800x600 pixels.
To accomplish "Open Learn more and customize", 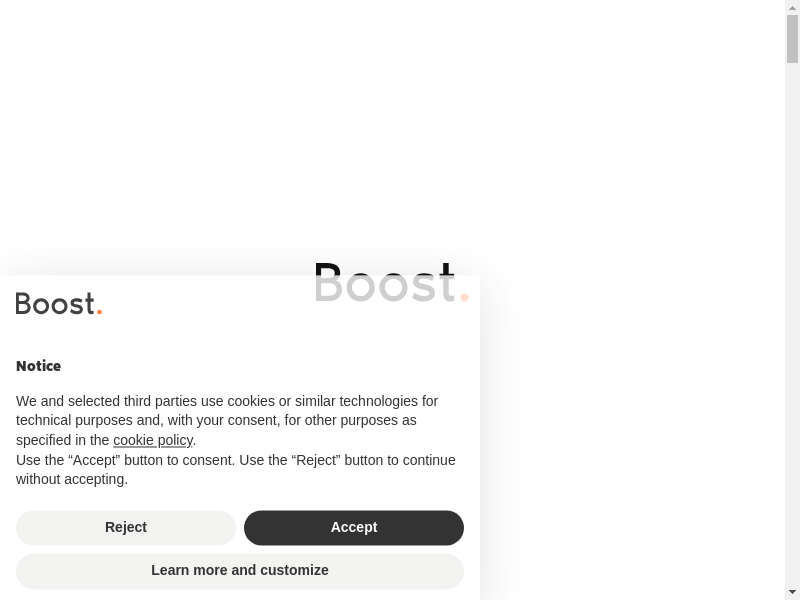I will click(x=240, y=571).
